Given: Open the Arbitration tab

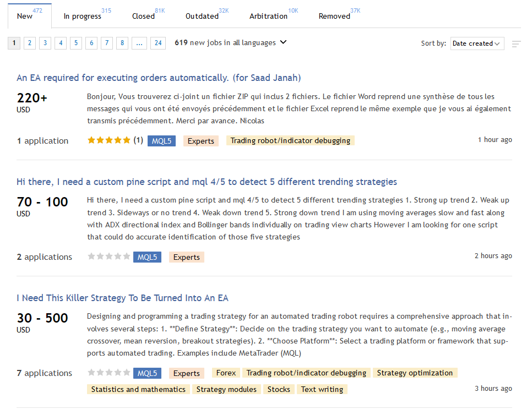Looking at the screenshot, I should pyautogui.click(x=268, y=16).
